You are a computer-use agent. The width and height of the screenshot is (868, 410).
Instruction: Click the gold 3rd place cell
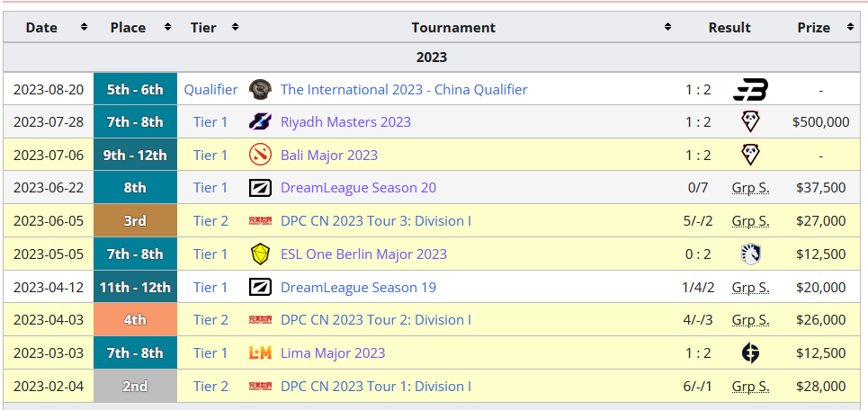(135, 221)
